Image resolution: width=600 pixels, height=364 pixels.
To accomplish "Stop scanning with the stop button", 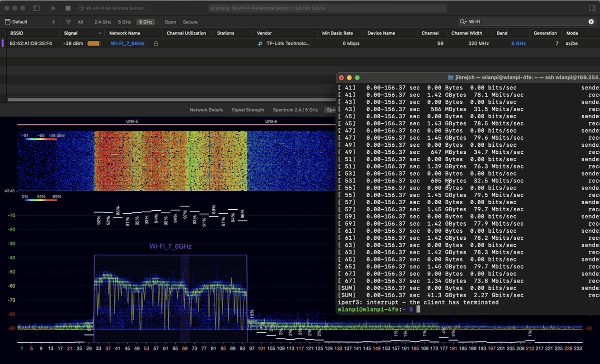I will [68, 8].
